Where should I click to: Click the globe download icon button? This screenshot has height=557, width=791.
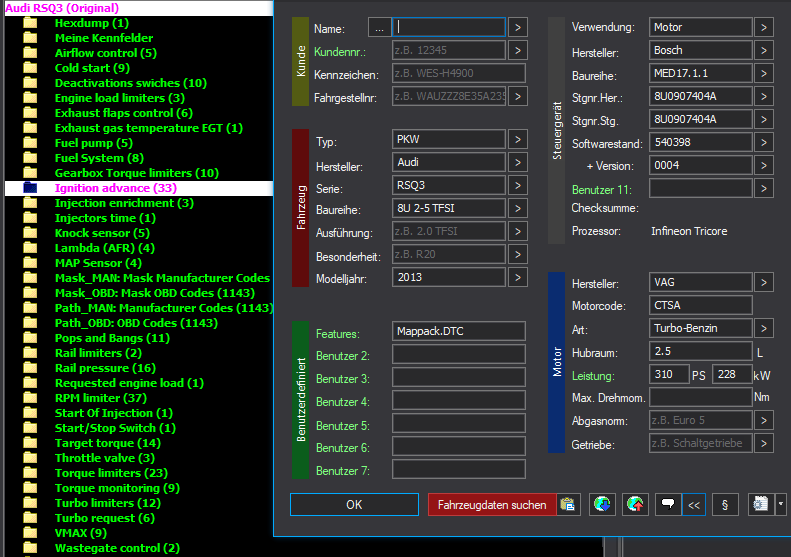602,505
